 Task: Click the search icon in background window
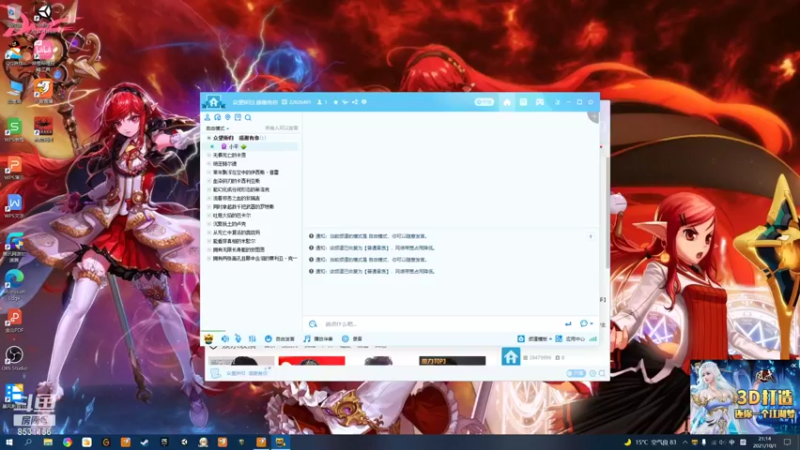point(603,373)
